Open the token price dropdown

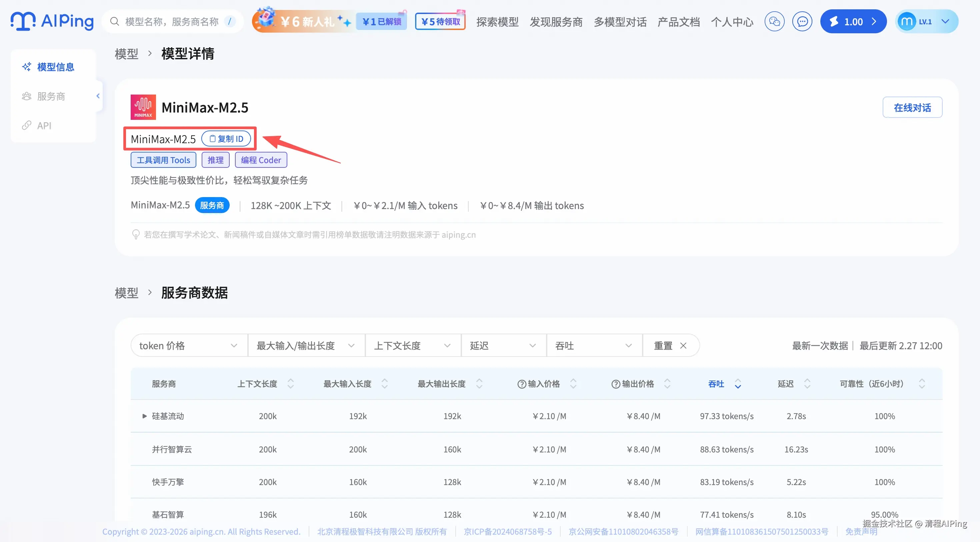(189, 346)
